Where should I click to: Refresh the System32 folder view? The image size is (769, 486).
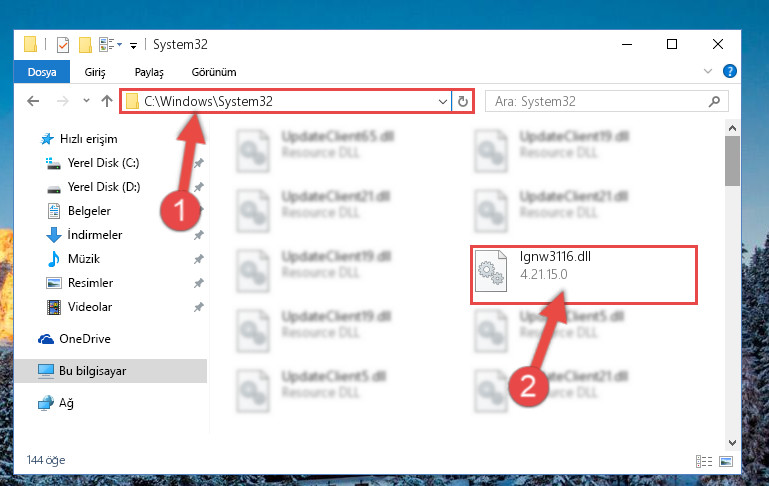(462, 102)
